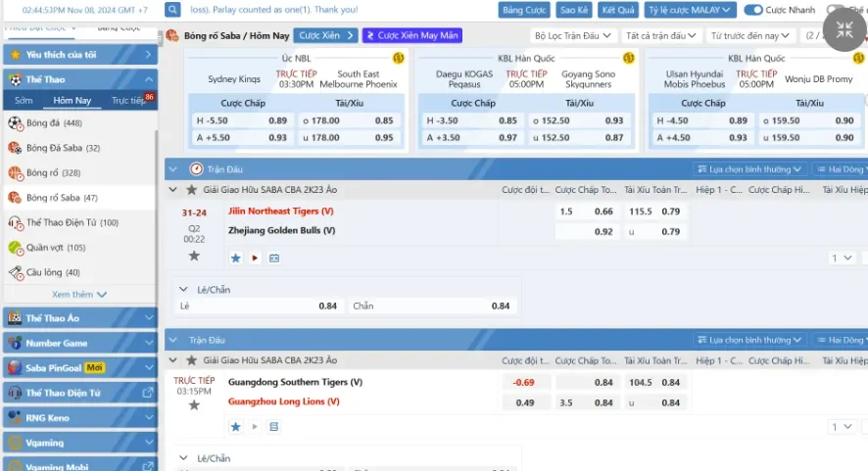Image resolution: width=868 pixels, height=471 pixels.
Task: Click the exit fullscreen round icon
Action: (844, 29)
